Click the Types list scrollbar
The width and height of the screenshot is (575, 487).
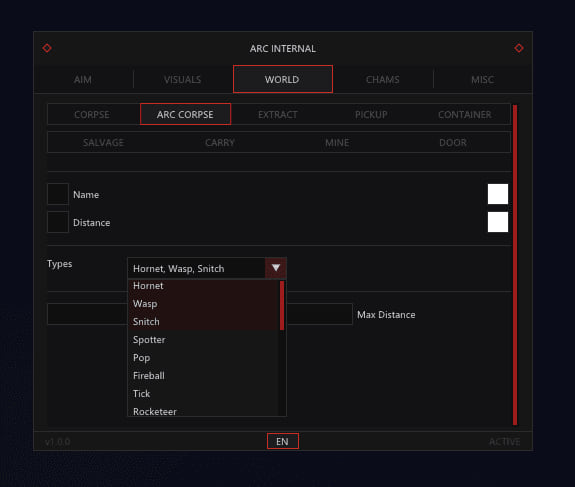(282, 305)
